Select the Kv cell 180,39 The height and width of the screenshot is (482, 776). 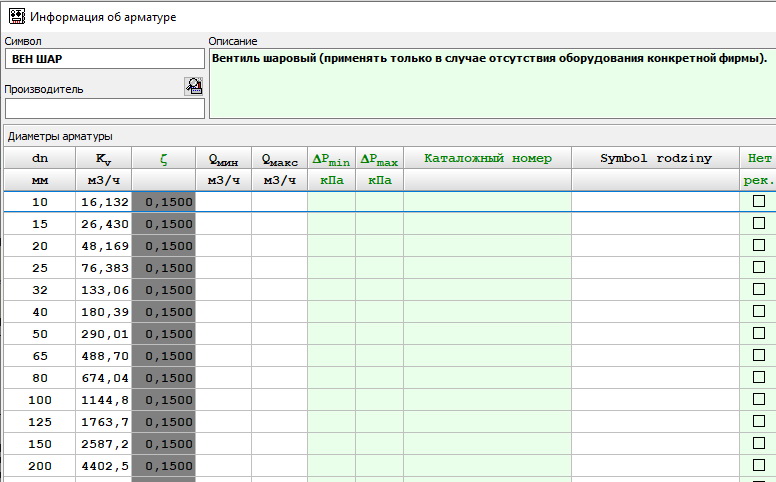(103, 312)
